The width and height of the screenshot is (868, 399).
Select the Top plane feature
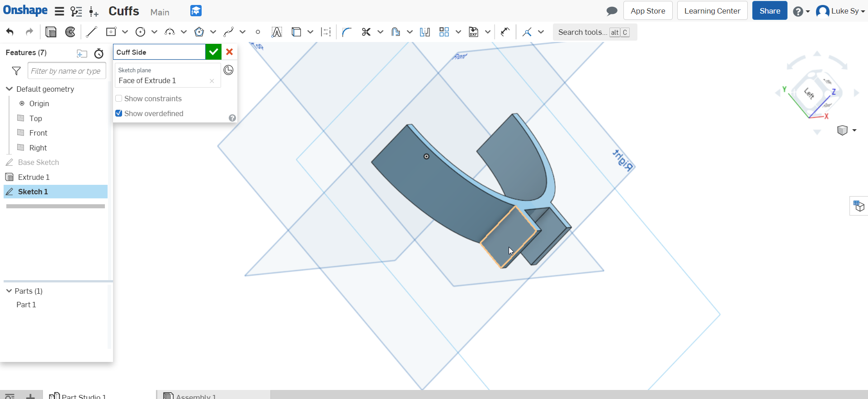click(x=36, y=118)
